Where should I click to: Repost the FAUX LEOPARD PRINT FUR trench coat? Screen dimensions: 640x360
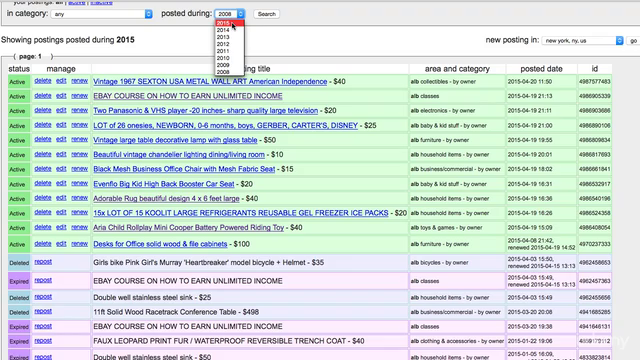[x=43, y=340]
